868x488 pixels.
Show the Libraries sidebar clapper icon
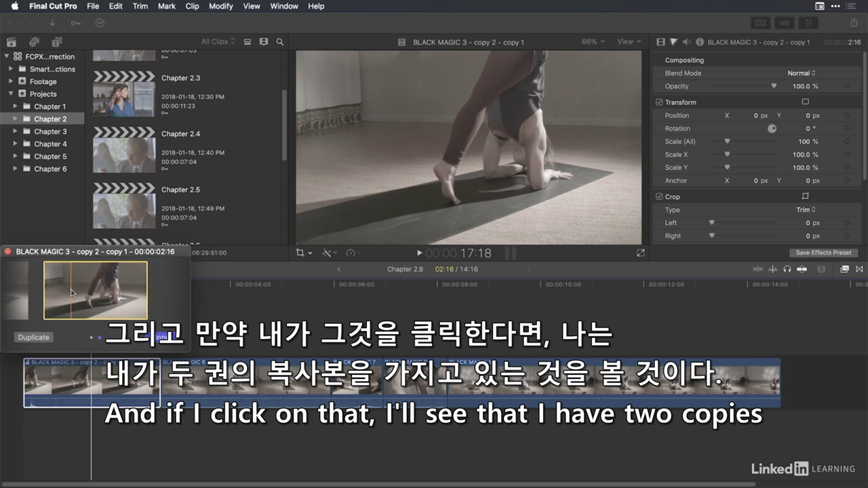coord(11,42)
